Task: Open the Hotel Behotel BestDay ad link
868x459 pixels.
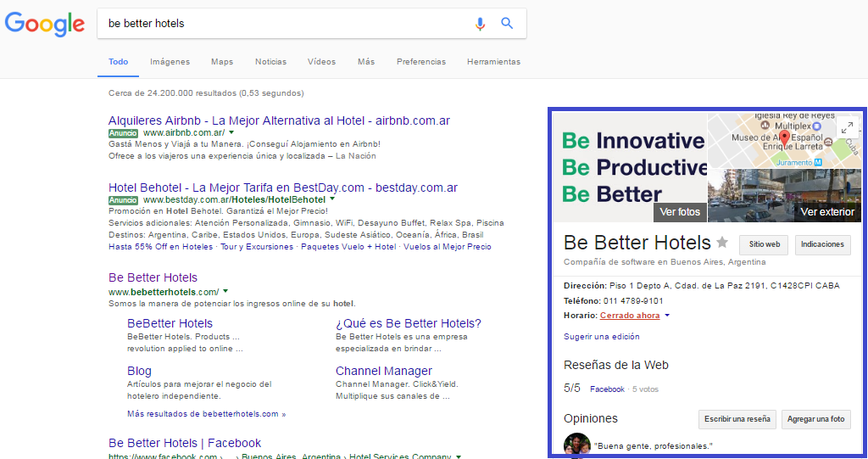Action: [283, 188]
